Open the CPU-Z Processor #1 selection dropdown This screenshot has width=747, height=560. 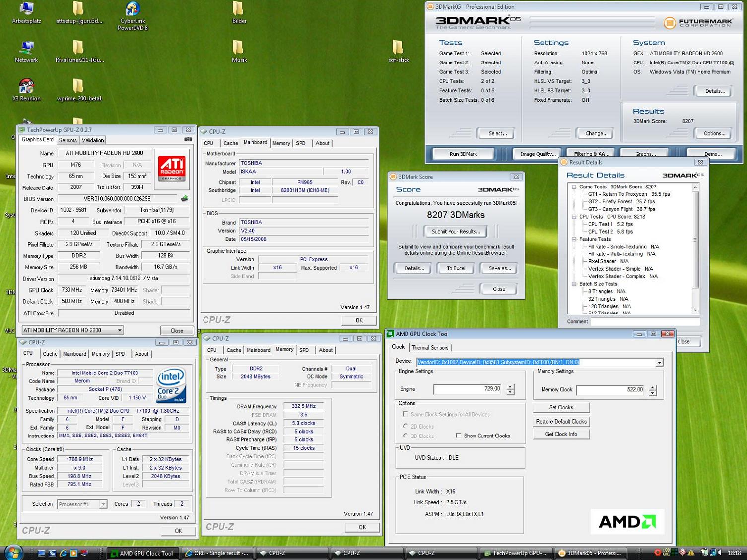point(103,504)
